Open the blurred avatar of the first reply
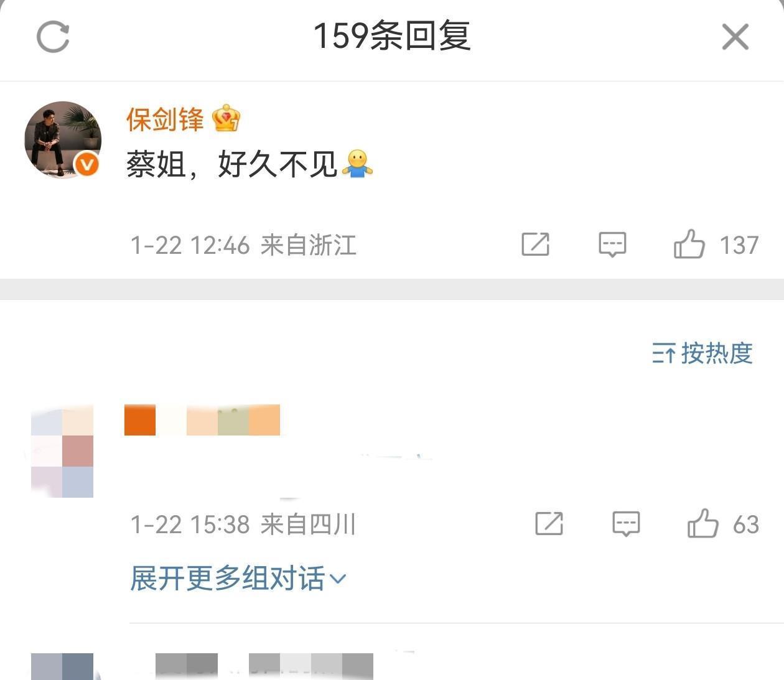The image size is (784, 680). pyautogui.click(x=62, y=451)
